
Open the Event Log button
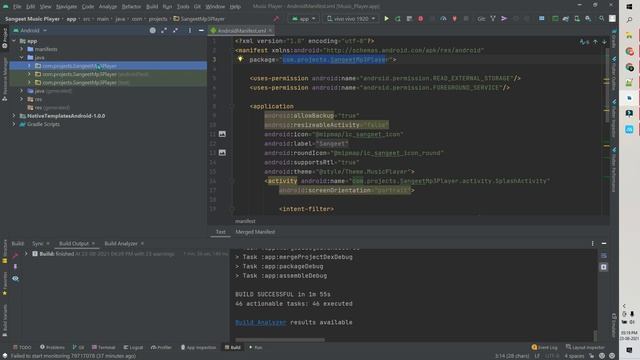tap(544, 347)
